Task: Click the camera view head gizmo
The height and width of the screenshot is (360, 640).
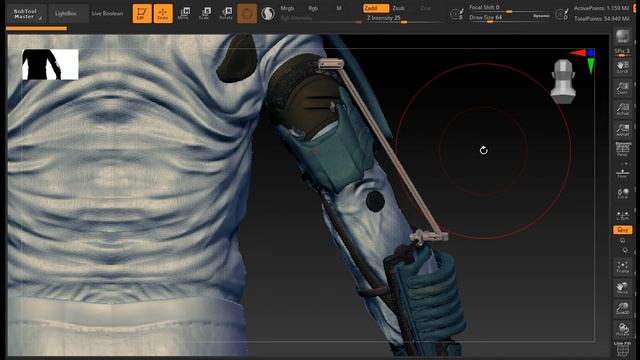Action: 563,81
